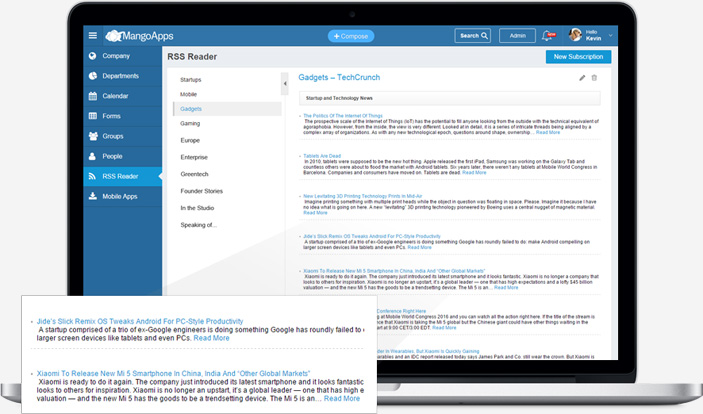
Task: Open New Levitating 3D Printing Technology article
Action: [362, 196]
